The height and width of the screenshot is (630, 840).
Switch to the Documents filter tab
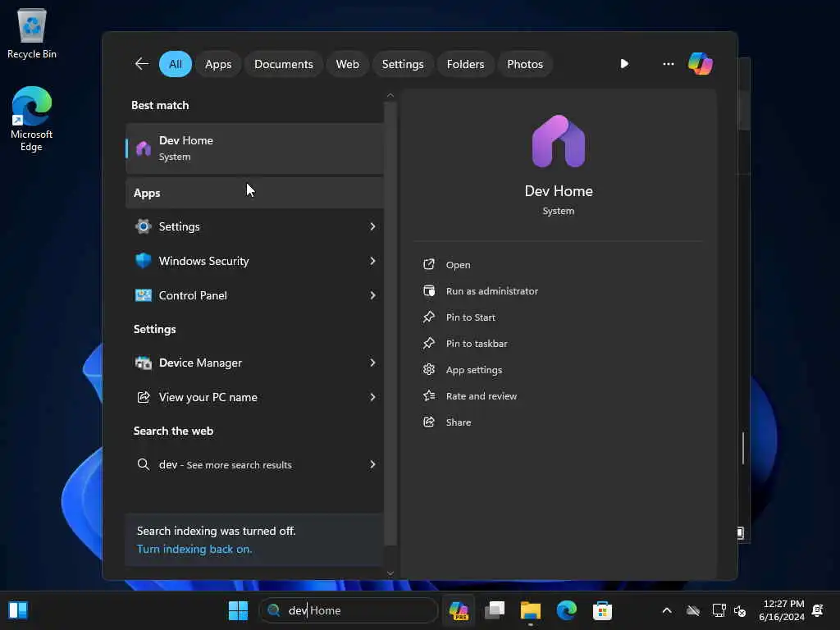(x=283, y=64)
